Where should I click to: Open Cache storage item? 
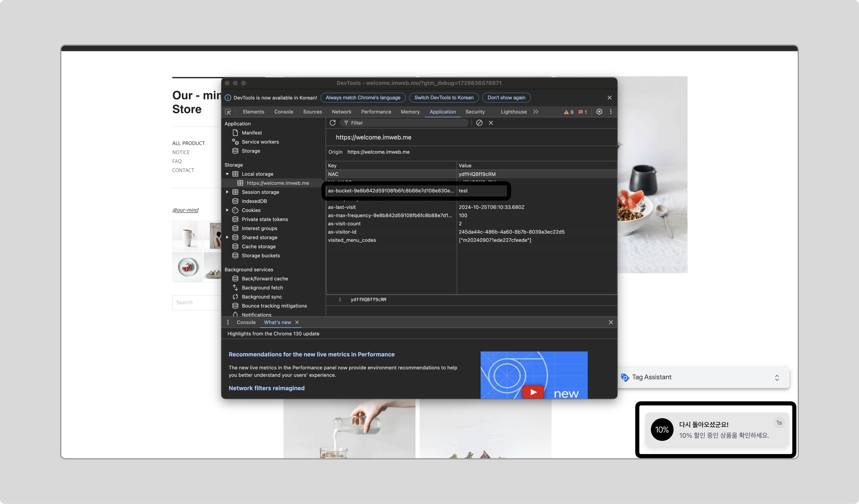pyautogui.click(x=258, y=247)
